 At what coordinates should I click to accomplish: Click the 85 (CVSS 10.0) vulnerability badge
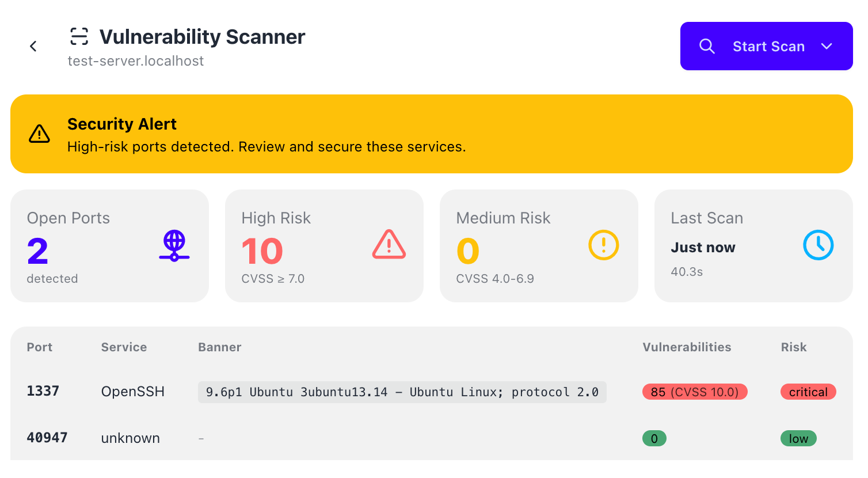(695, 392)
